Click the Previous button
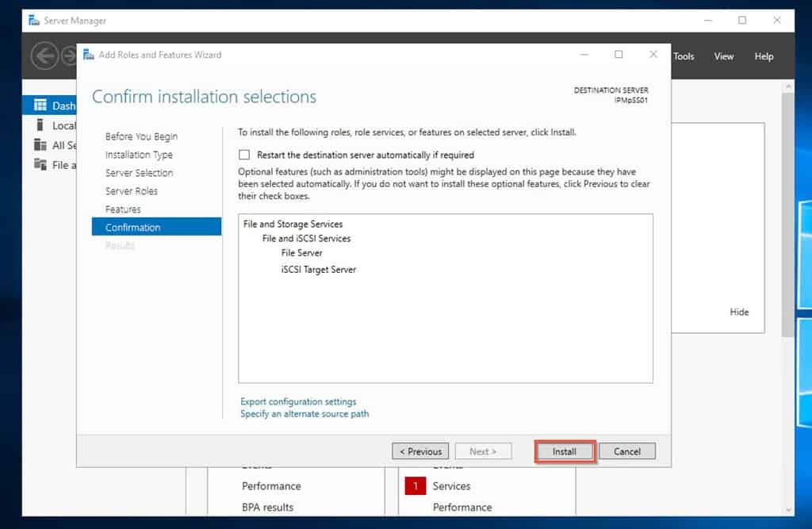Viewport: 812px width, 529px height. coord(420,451)
